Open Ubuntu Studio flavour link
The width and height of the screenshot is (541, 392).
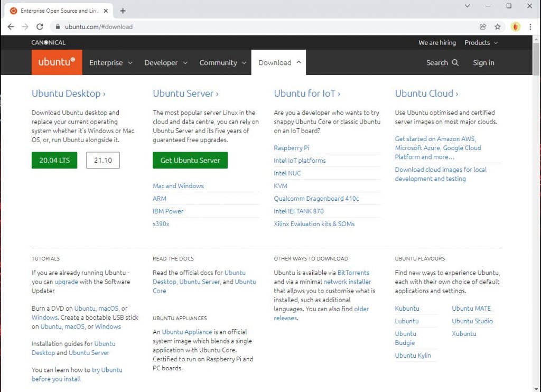click(x=472, y=321)
